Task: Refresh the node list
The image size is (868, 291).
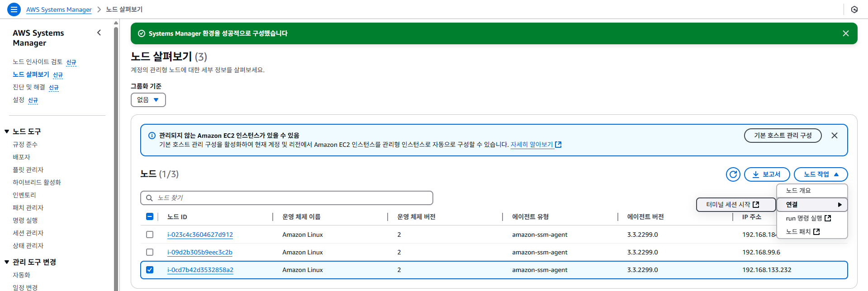Action: 733,174
